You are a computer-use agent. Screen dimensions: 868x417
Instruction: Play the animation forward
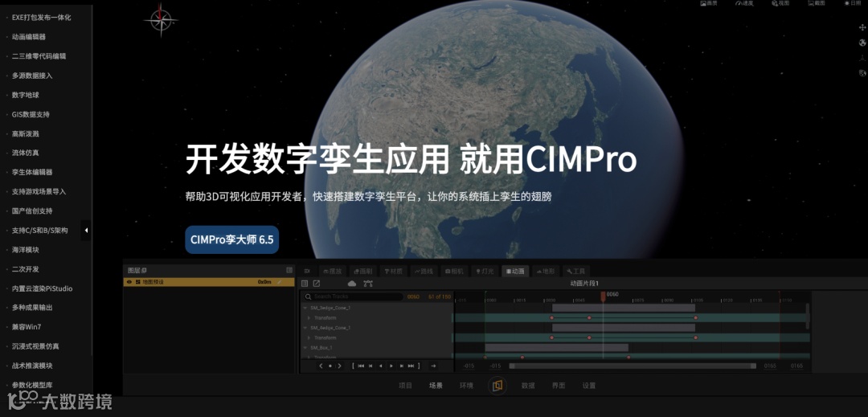click(391, 366)
